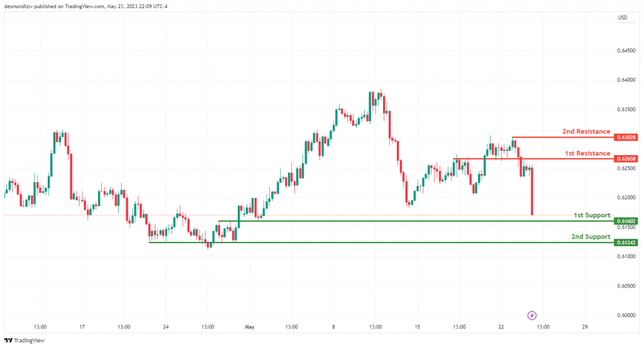This screenshot has height=348, width=644.
Task: Click the published on TradingView.com header
Action: coord(86,6)
